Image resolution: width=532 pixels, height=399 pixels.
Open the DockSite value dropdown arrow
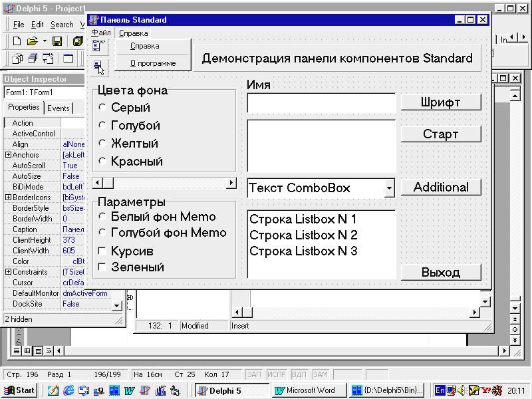point(116,305)
